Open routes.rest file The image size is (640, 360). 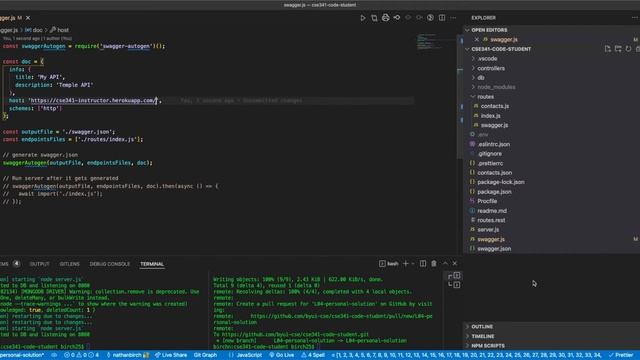click(491, 220)
